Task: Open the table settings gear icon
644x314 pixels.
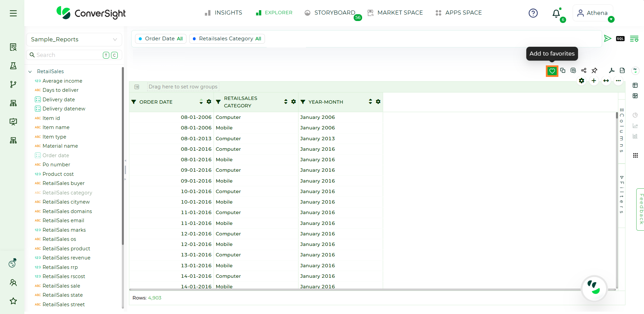Action: [x=582, y=81]
